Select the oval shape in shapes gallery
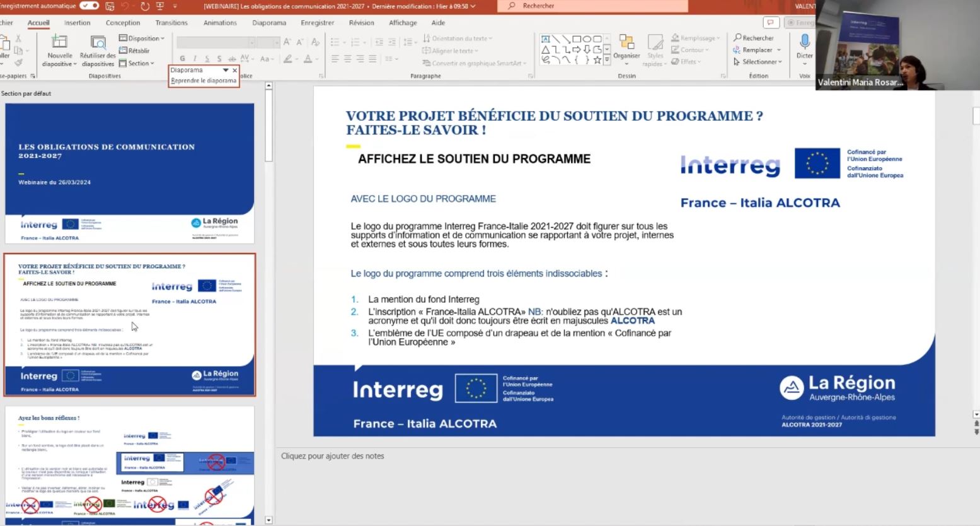Screen dimensions: 980x526 point(587,39)
